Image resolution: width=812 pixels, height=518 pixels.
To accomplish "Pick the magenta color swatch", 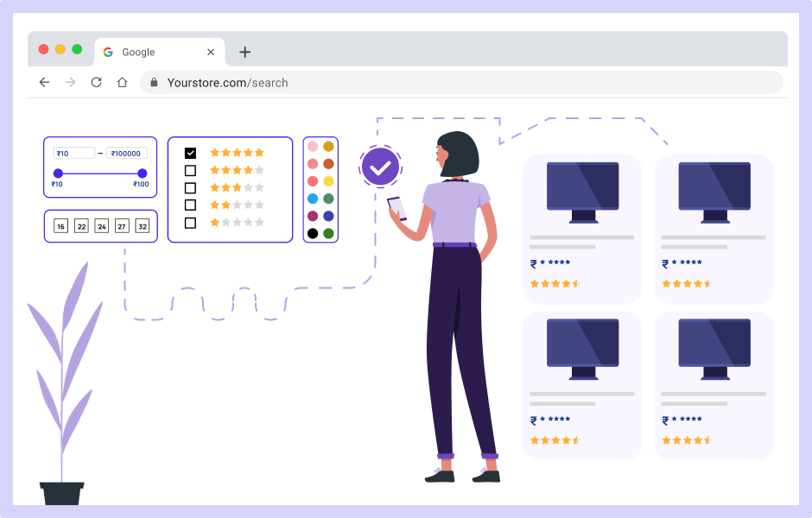I will pyautogui.click(x=313, y=216).
